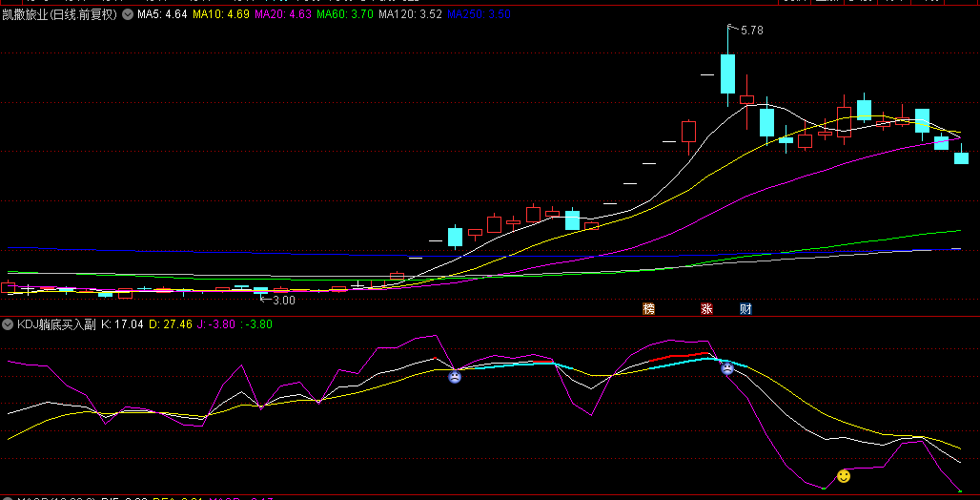980x500 pixels.
Task: Expand the KDJ躺底买入副 indicator dropdown arrow
Action: 8,324
